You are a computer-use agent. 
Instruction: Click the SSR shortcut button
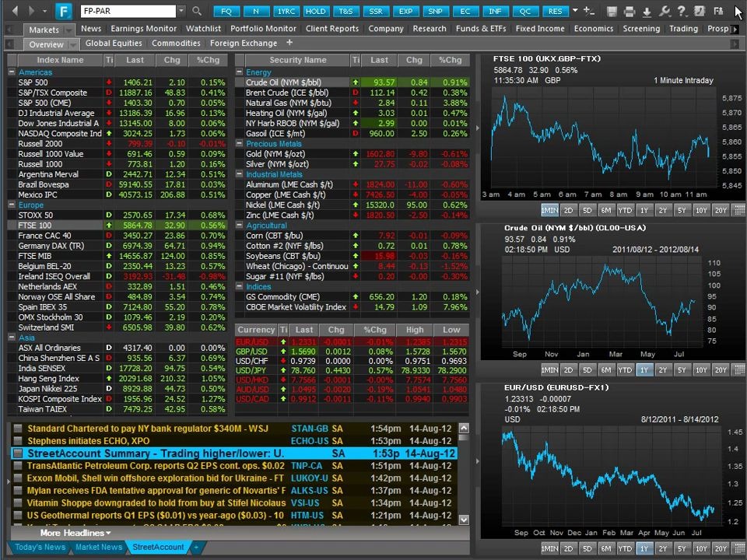pyautogui.click(x=376, y=11)
